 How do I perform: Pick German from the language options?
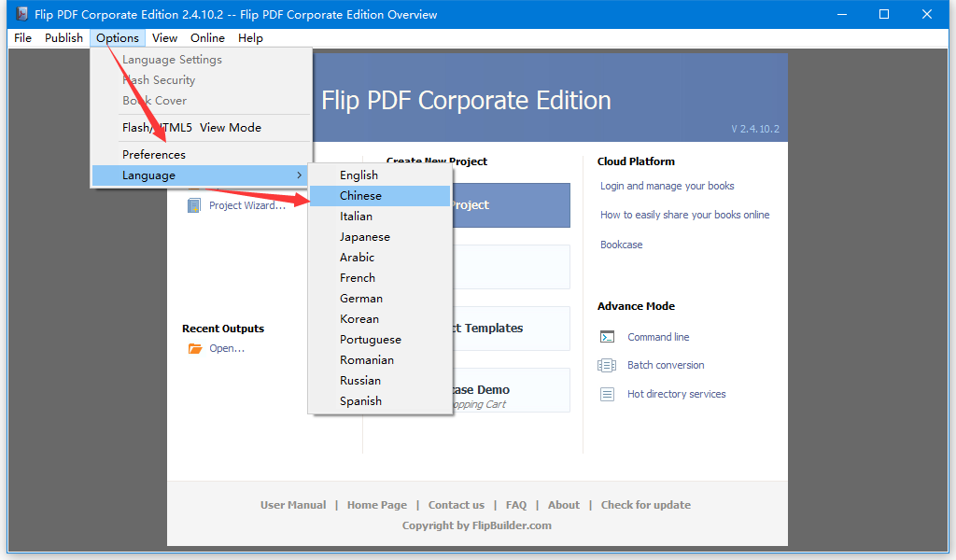click(x=361, y=299)
